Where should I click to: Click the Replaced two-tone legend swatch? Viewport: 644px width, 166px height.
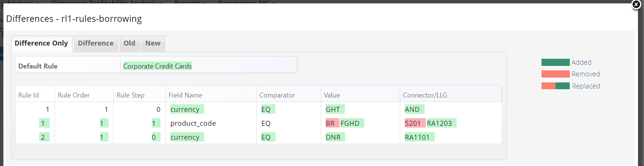click(x=555, y=86)
